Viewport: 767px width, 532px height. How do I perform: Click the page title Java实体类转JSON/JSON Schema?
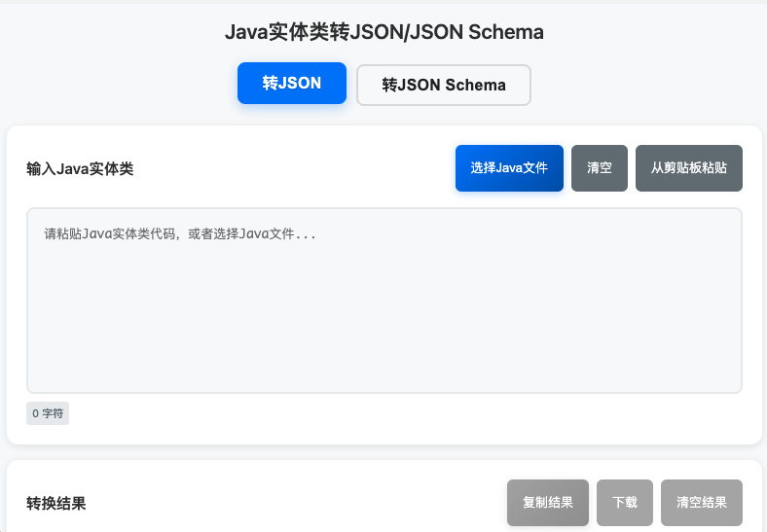[x=384, y=32]
